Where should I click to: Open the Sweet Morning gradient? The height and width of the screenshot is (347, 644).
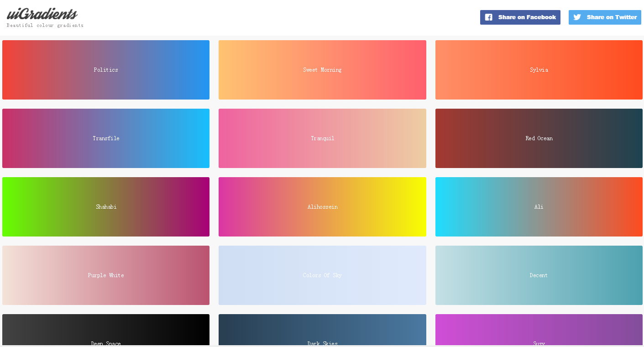(x=322, y=69)
